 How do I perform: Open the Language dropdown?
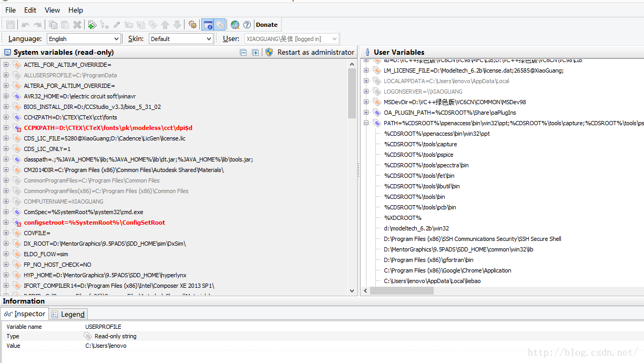click(x=84, y=39)
